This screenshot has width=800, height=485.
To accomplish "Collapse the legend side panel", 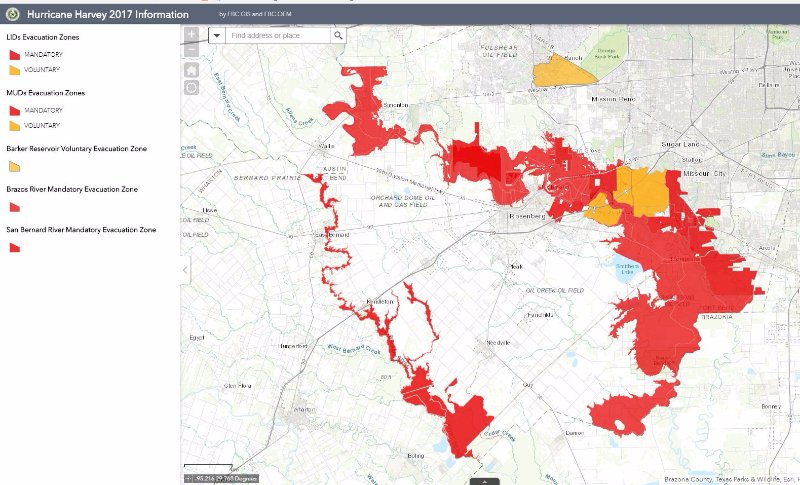I will [184, 270].
